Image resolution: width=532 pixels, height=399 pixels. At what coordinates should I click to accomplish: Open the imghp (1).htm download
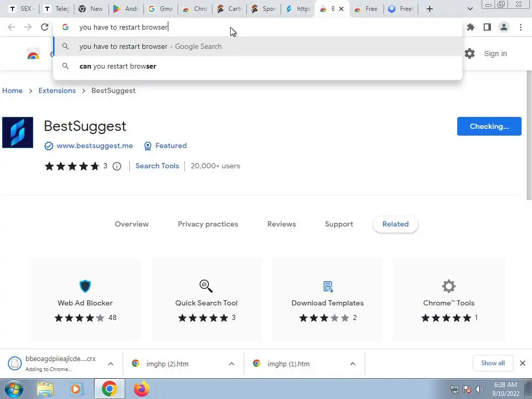click(x=288, y=364)
